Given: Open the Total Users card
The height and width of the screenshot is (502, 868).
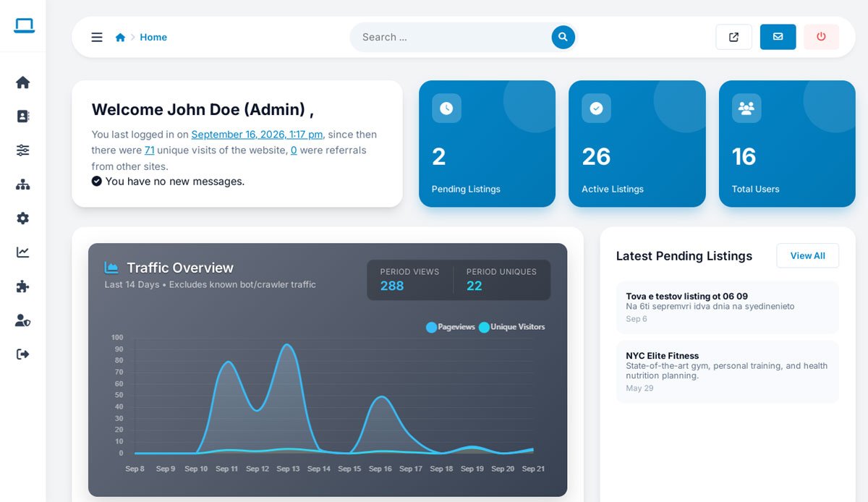Looking at the screenshot, I should pos(787,144).
